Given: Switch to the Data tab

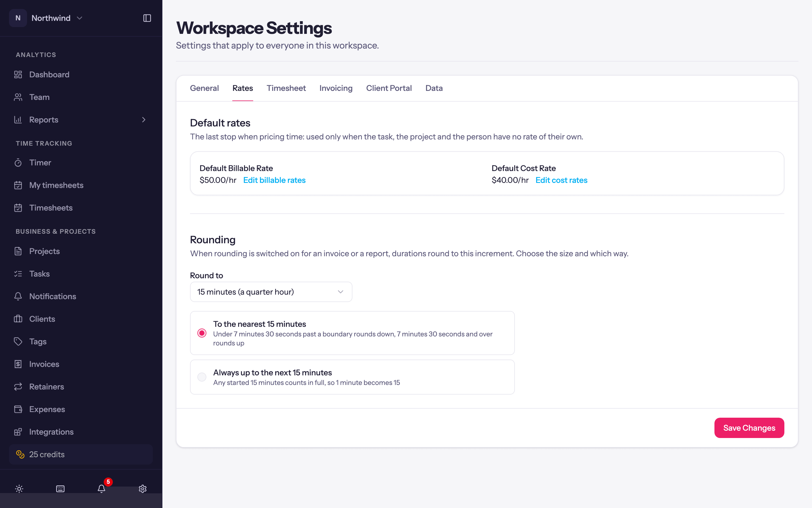Looking at the screenshot, I should pos(434,88).
